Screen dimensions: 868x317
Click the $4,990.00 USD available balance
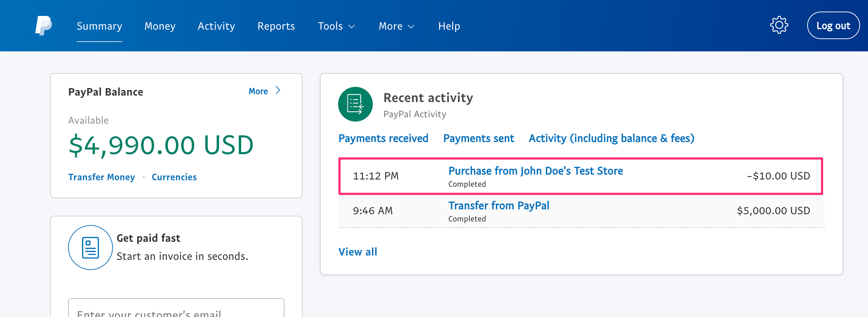point(161,145)
